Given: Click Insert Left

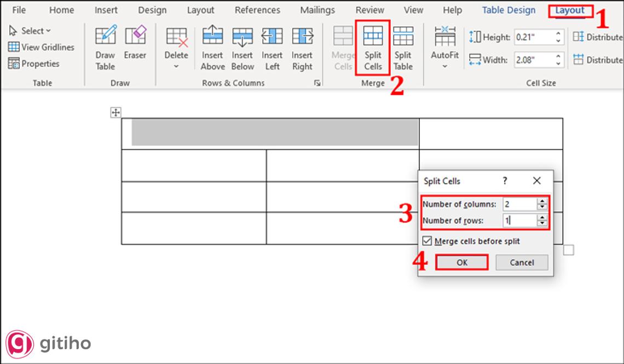Looking at the screenshot, I should point(272,48).
